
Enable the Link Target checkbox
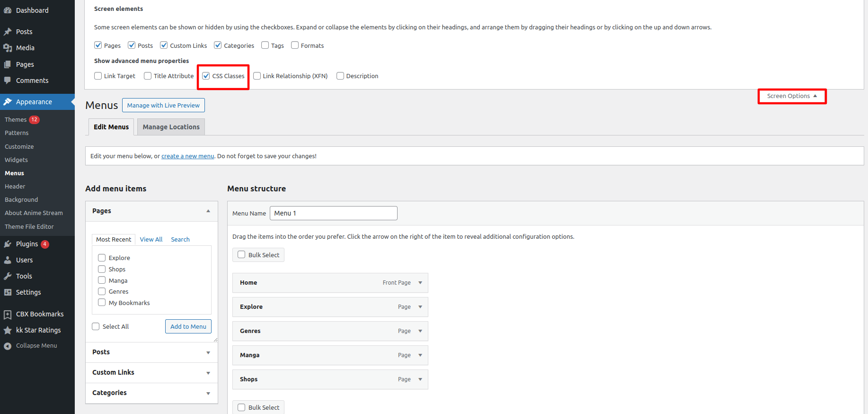point(98,76)
